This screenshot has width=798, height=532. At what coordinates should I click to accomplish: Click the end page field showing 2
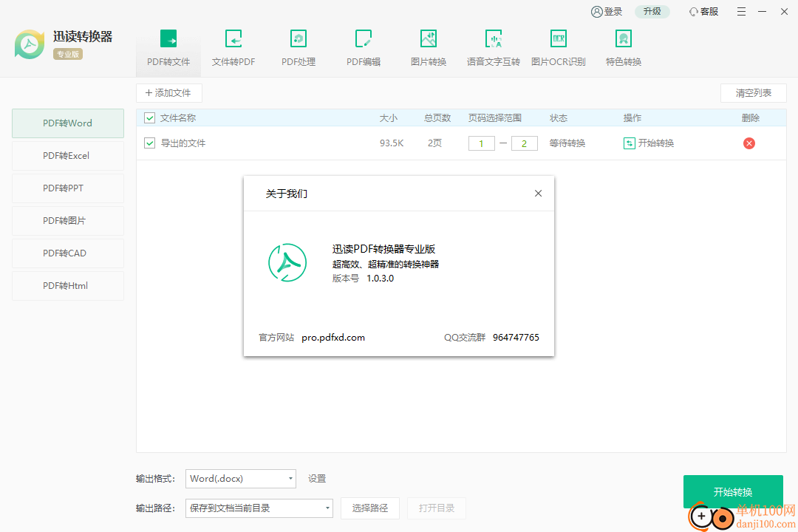click(x=524, y=143)
